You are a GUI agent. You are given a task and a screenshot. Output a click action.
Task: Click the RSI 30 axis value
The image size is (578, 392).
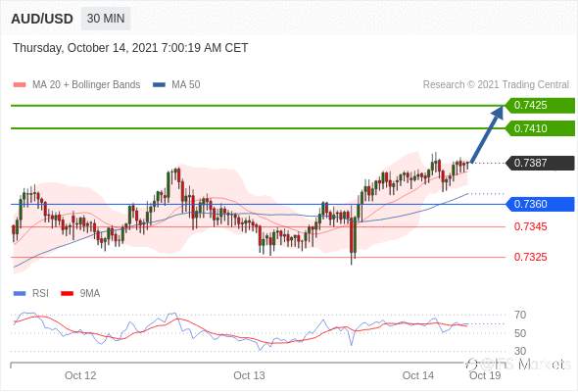[x=520, y=351]
